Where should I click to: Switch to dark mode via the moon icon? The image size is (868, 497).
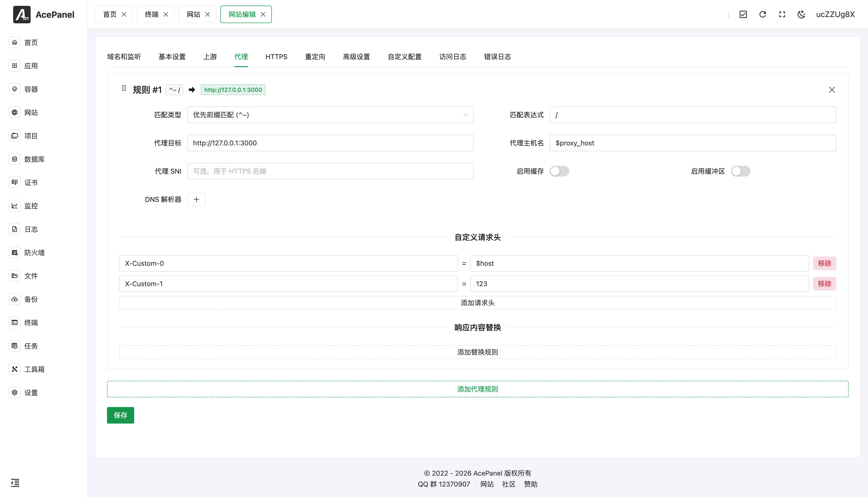801,14
